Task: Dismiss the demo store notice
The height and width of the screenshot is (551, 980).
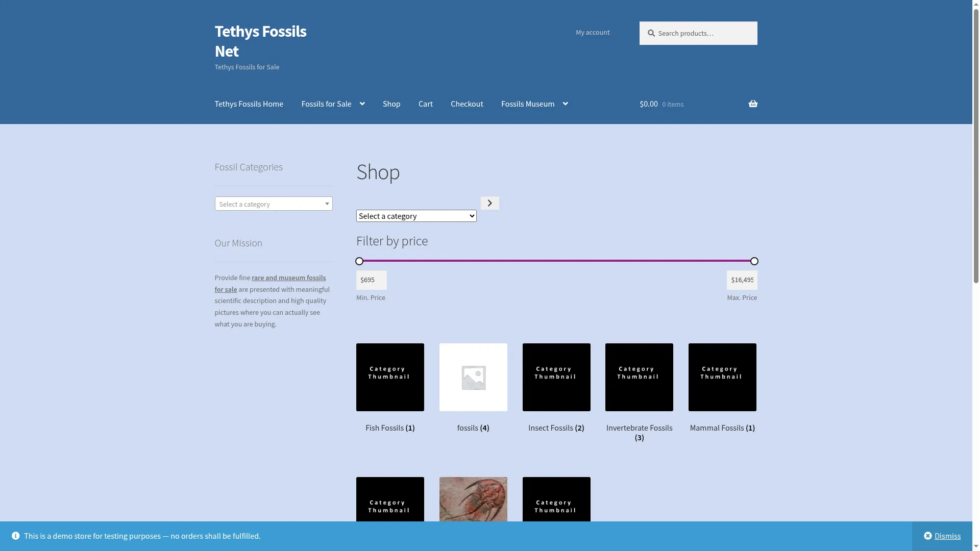Action: (x=942, y=536)
